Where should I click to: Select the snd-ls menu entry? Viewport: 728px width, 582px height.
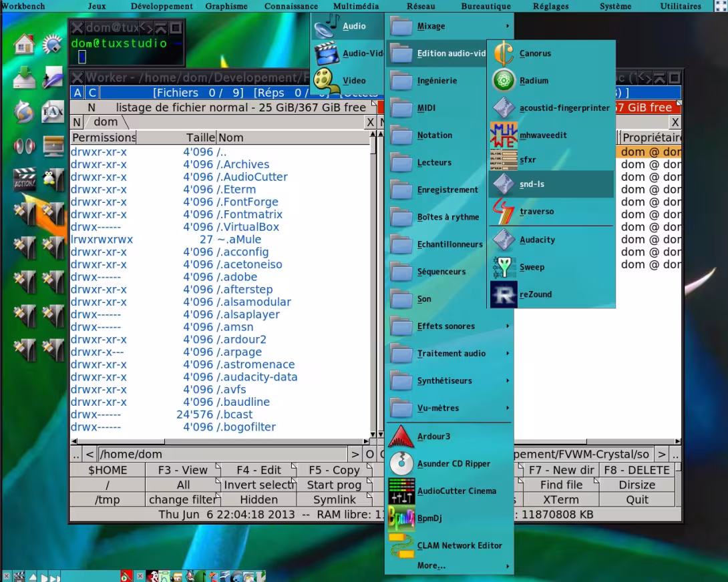[552, 184]
